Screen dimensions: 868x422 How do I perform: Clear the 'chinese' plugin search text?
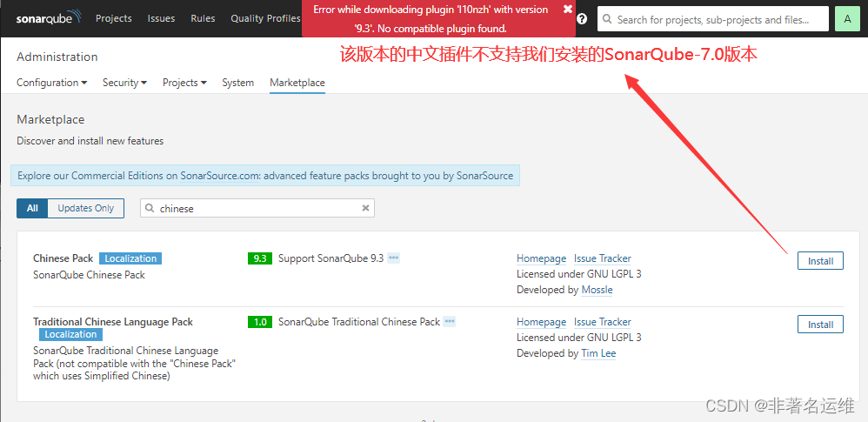tap(365, 208)
